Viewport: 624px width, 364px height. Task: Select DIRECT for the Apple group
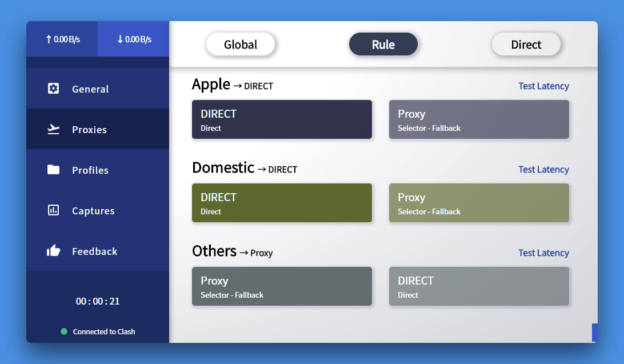(x=282, y=119)
